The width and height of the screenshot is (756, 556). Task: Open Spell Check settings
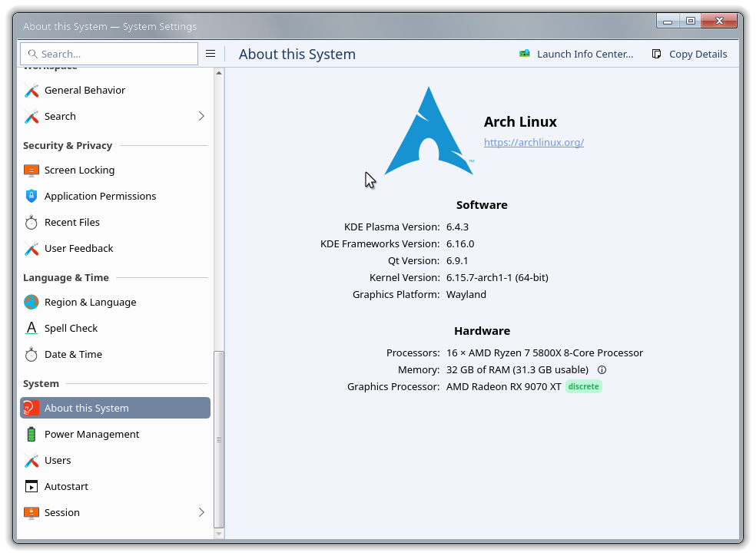[x=115, y=328]
